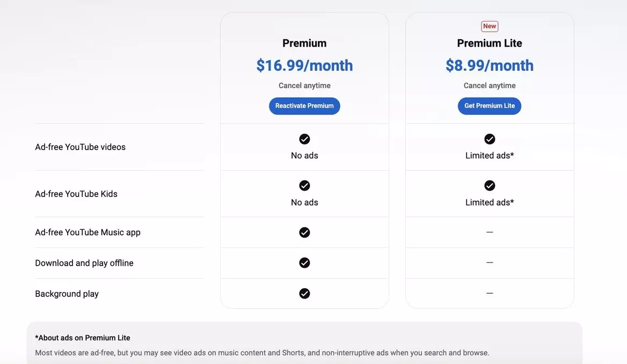
Task: Click the dash for Premium Lite Background play
Action: tap(490, 293)
